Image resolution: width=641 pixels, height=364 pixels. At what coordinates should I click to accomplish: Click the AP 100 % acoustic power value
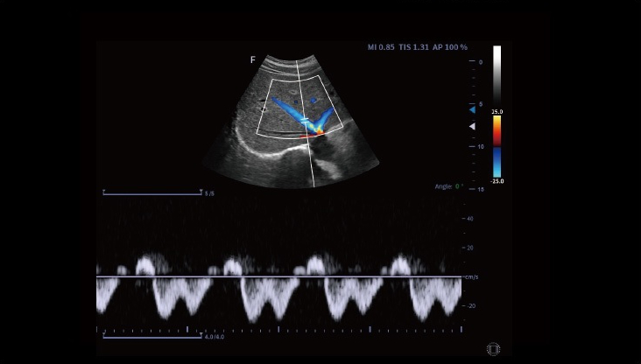click(450, 47)
